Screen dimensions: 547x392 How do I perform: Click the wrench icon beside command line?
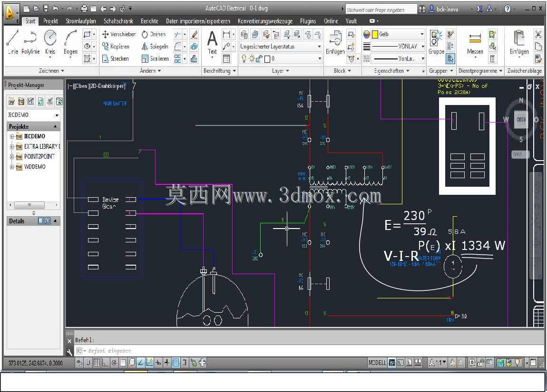coord(69,352)
